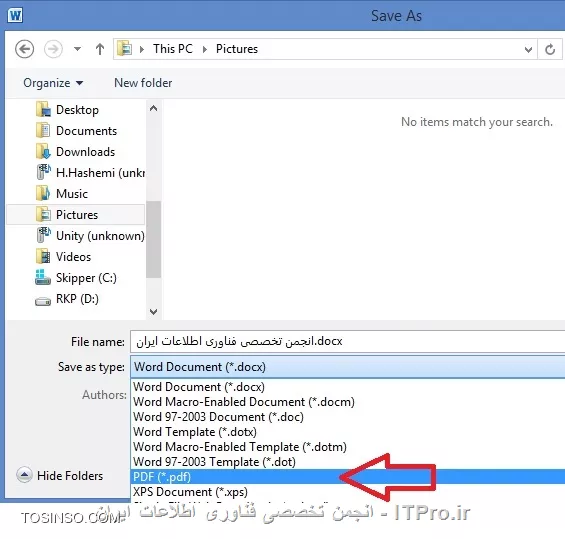Click the Unity network device icon
565x539 pixels.
pos(44,235)
